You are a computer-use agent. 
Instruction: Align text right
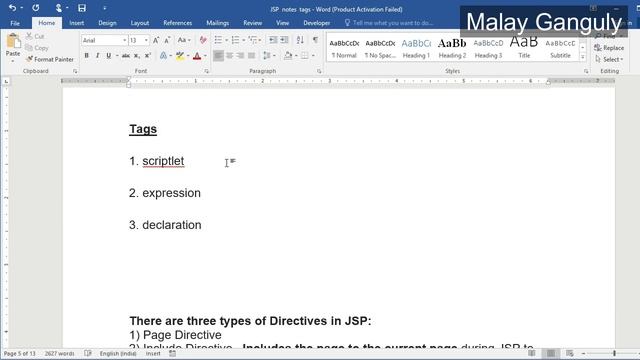pos(240,56)
